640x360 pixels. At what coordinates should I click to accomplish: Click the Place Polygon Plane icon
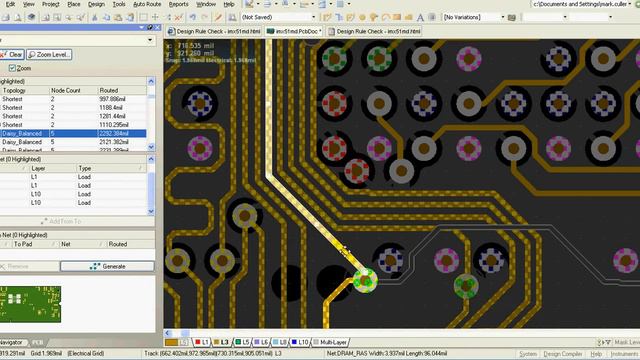[408, 17]
